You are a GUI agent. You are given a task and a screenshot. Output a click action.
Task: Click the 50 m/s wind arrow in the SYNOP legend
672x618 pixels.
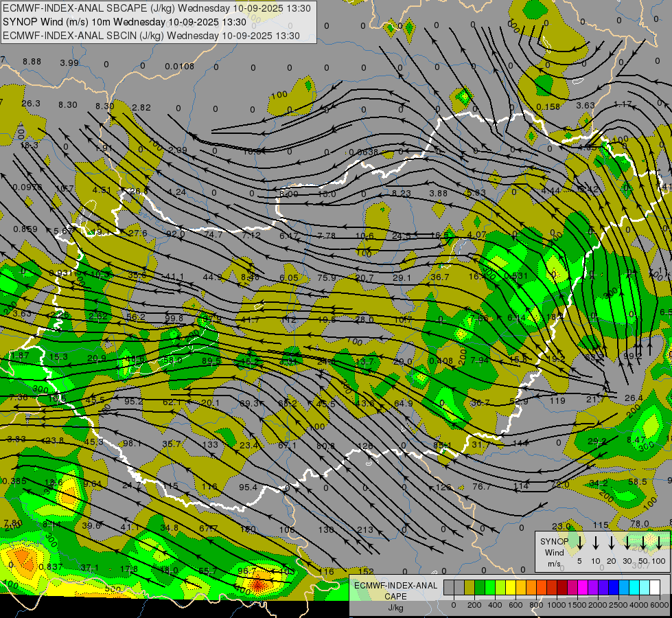tap(643, 543)
